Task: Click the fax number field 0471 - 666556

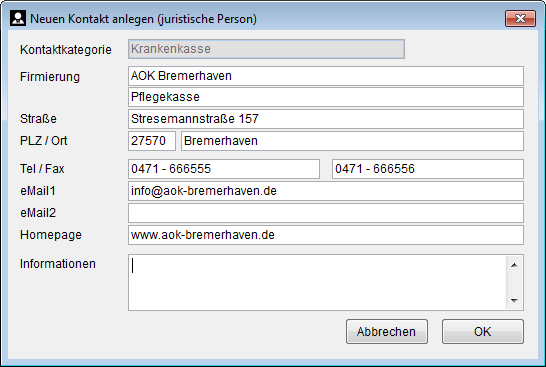Action: point(428,169)
